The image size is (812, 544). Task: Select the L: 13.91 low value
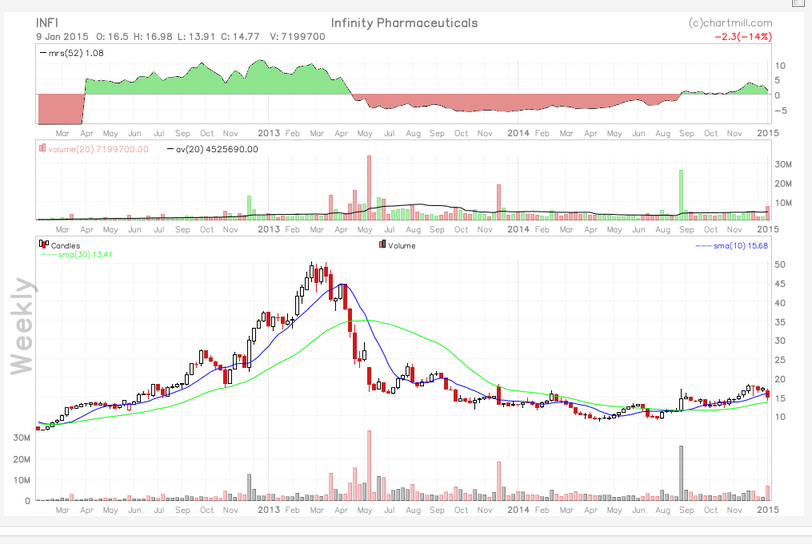tap(196, 37)
